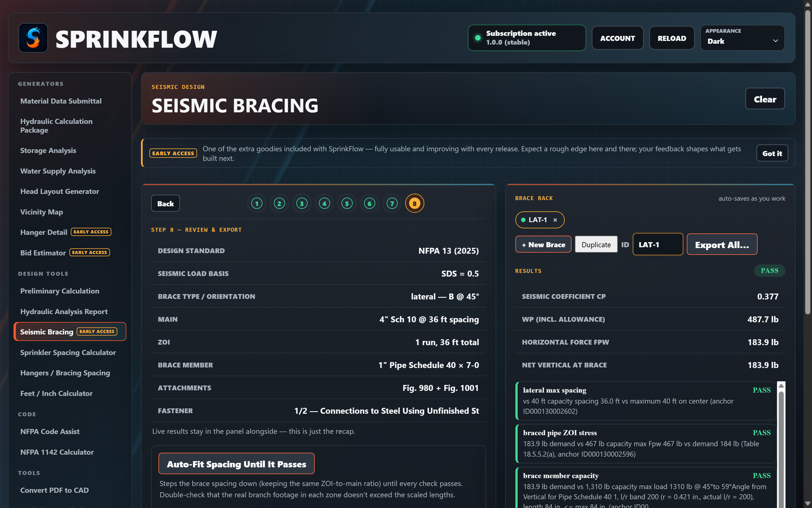Remove LAT-1 chip with x icon

tap(555, 220)
